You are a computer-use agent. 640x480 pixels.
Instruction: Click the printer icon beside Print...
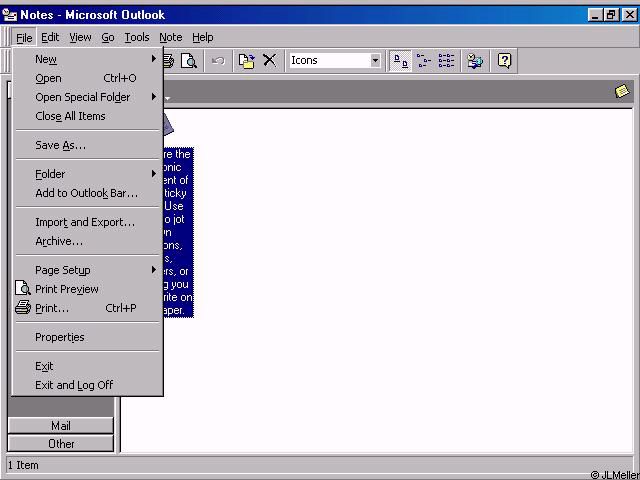(x=23, y=307)
